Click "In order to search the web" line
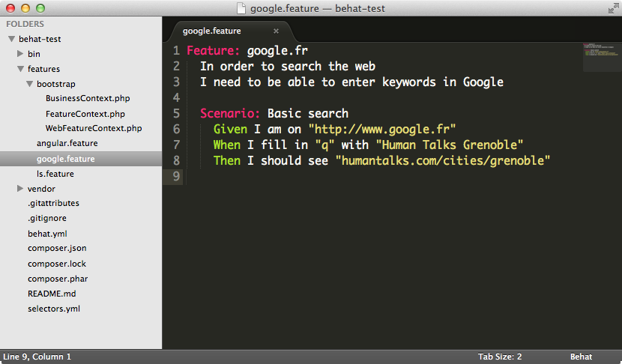 288,66
